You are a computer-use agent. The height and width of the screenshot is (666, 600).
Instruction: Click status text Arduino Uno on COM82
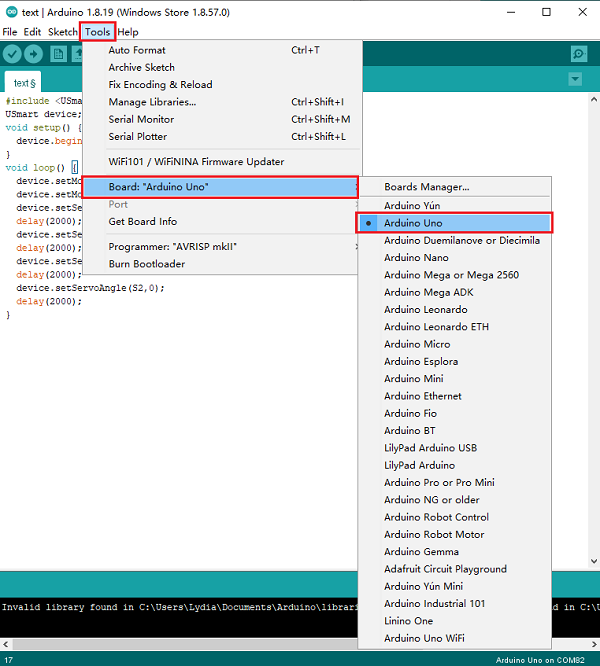pyautogui.click(x=540, y=660)
